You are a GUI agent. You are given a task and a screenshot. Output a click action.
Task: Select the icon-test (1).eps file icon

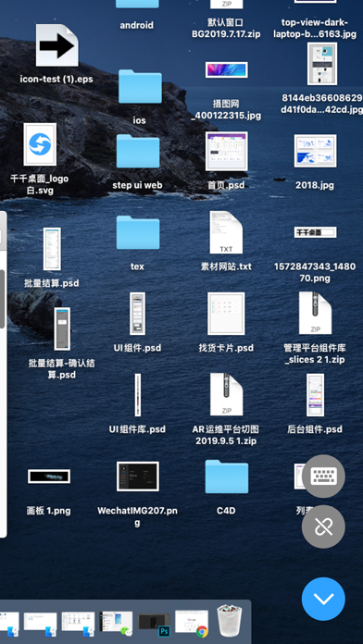57,45
